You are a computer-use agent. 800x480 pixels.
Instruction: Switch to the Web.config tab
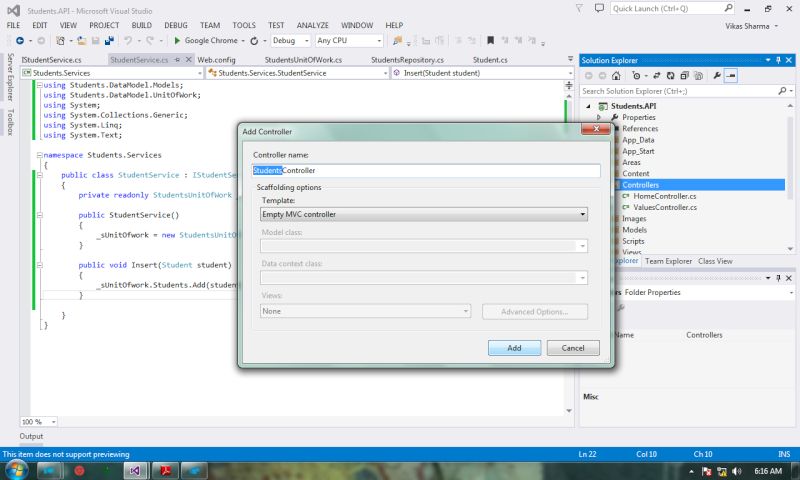tap(216, 60)
